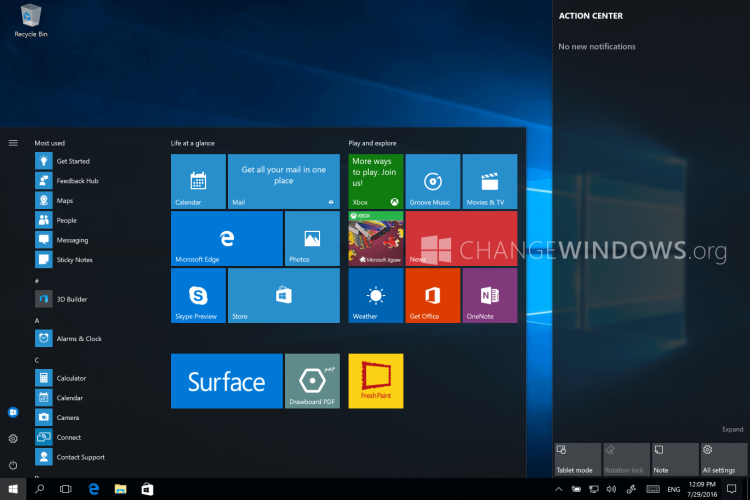Open All settings quick action
This screenshot has height=500, width=750.
724,459
